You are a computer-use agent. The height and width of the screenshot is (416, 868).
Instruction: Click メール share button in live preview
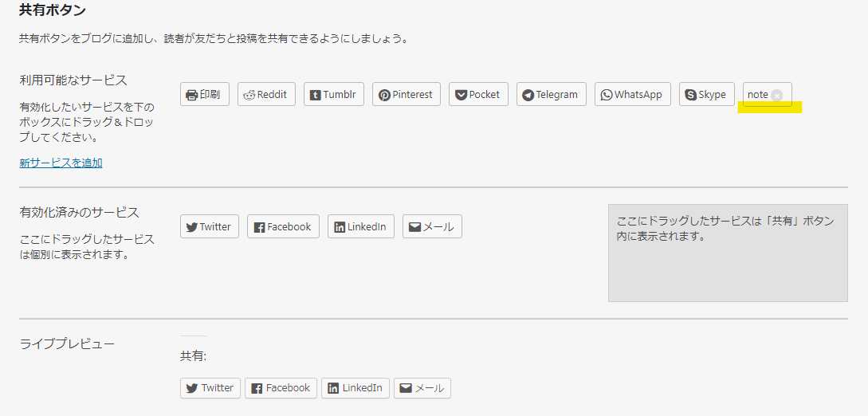[x=422, y=388]
